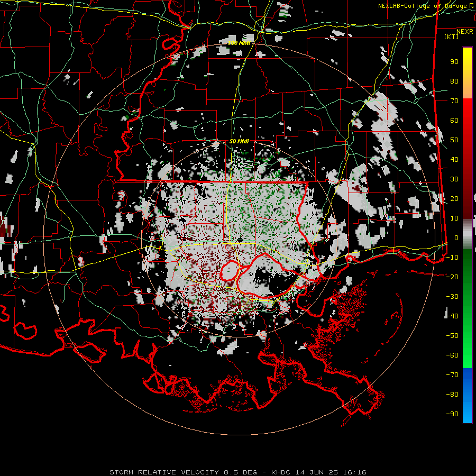Select the 70 value on velocity scale
This screenshot has height=476, width=476.
(454, 101)
